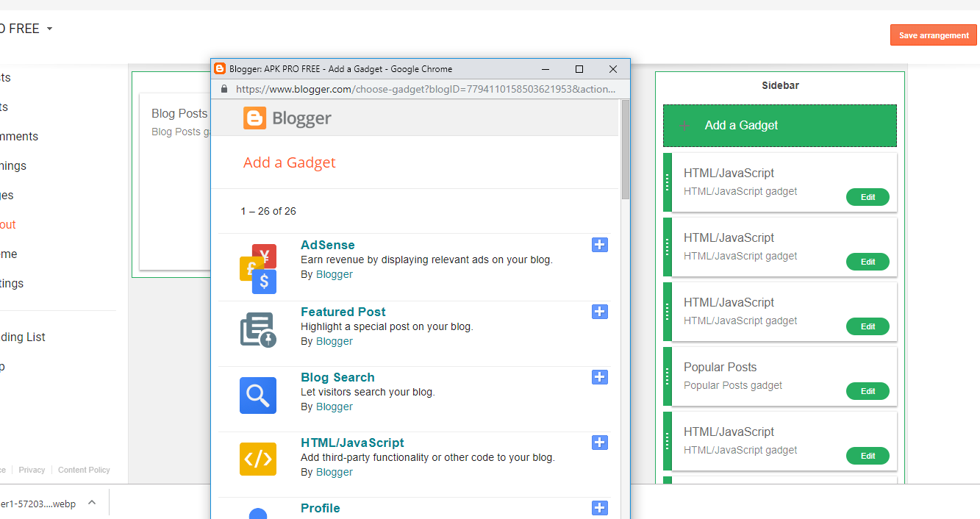The image size is (980, 519).
Task: Click the '1 – 26 of 26' count text
Action: [268, 211]
